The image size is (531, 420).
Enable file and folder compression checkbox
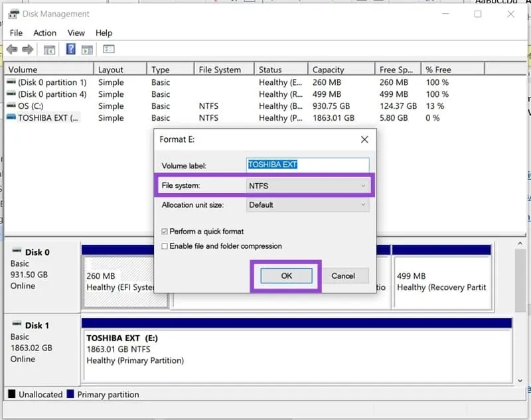(x=165, y=246)
